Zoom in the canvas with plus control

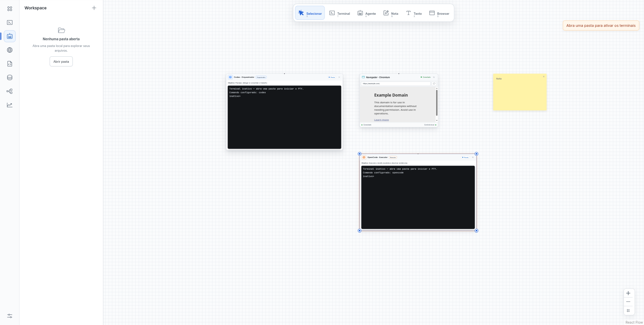[x=628, y=293]
